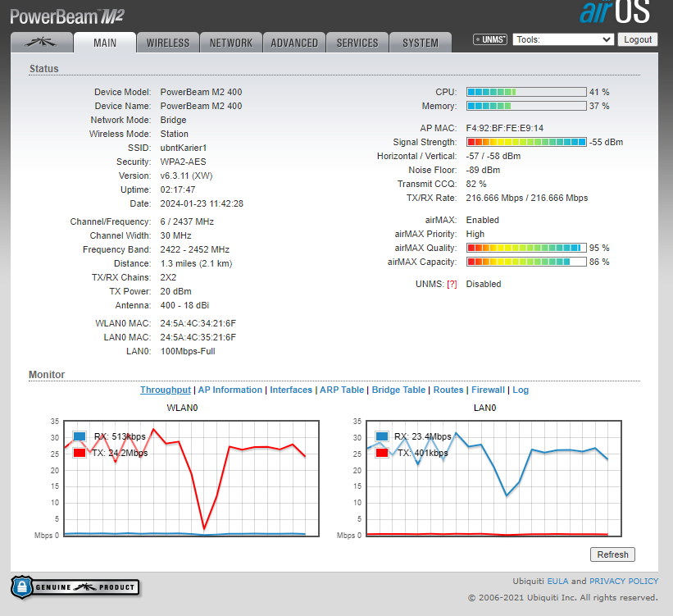Select the Channel Width value 30 MHz
The height and width of the screenshot is (616, 673).
[x=176, y=235]
